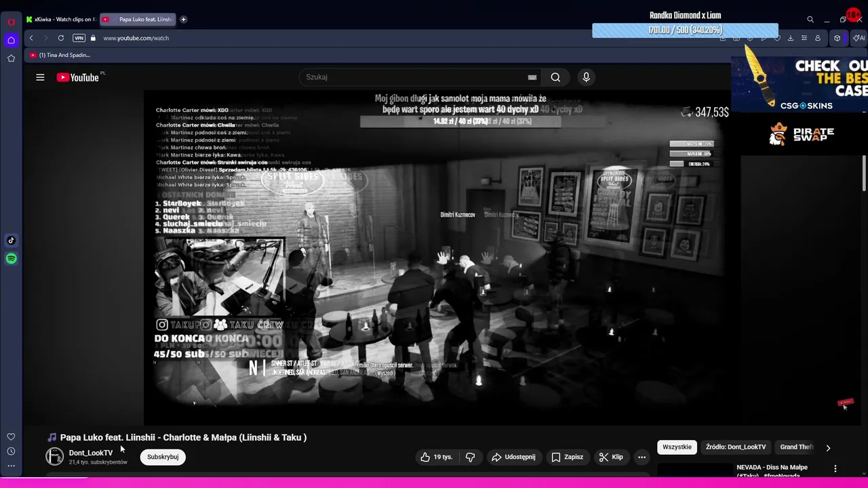This screenshot has height=488, width=868.
Task: Open the Opera menu logo
Action: (11, 22)
